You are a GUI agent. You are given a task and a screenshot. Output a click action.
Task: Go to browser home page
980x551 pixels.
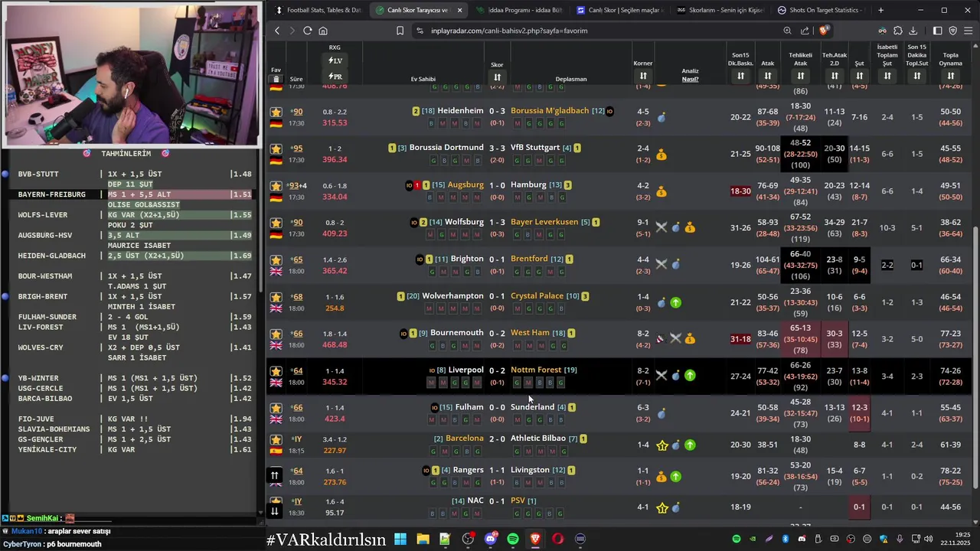pos(323,31)
